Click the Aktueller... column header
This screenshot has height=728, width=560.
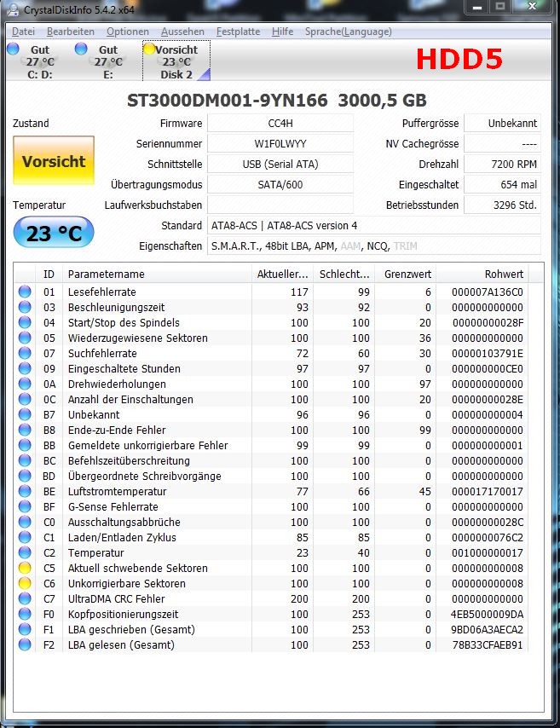283,274
